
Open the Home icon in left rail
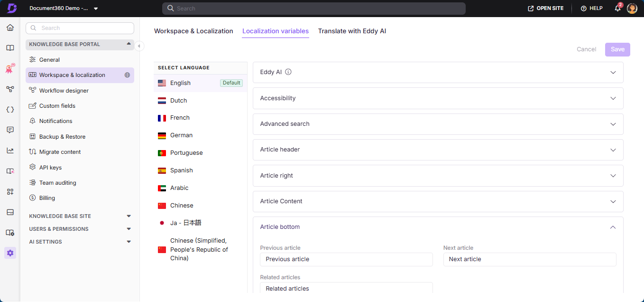click(x=10, y=28)
